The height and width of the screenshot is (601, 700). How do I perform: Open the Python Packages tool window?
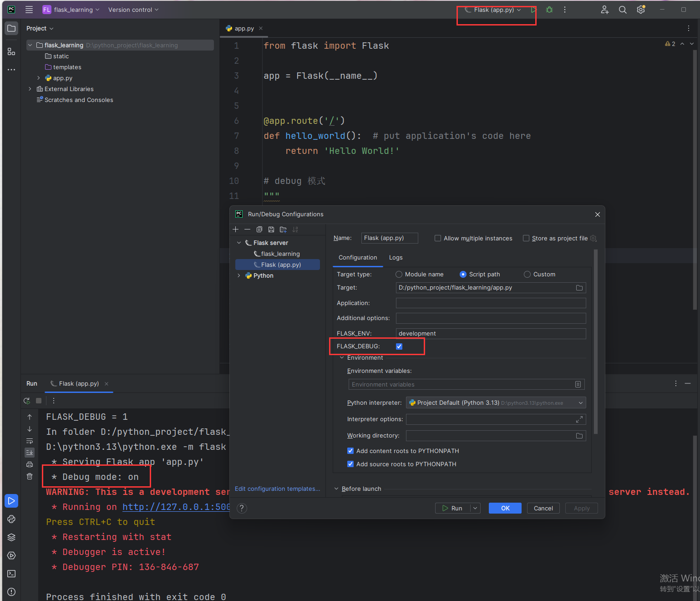(11, 537)
